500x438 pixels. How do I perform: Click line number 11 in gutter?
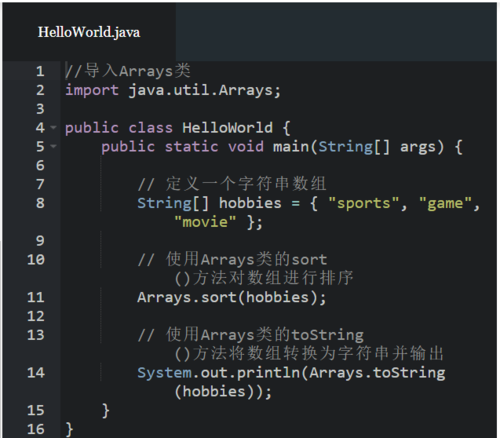(36, 297)
